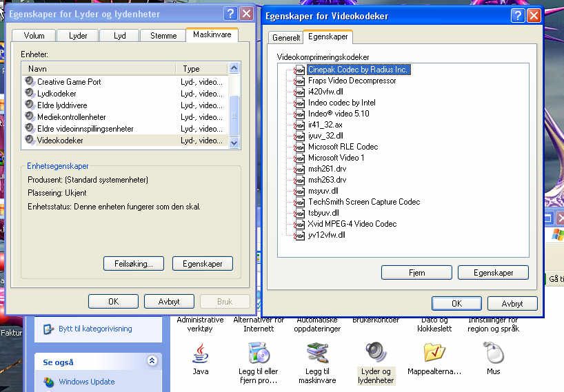The width and height of the screenshot is (564, 392).
Task: Click the Creative Game Port device icon
Action: (x=30, y=81)
